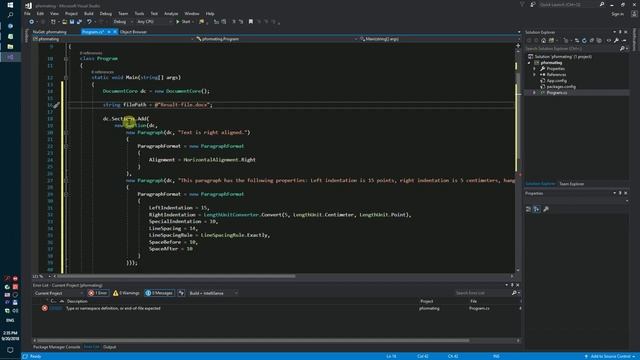Switch to the Object Browser tab
Image resolution: width=640 pixels, height=360 pixels.
click(x=133, y=32)
